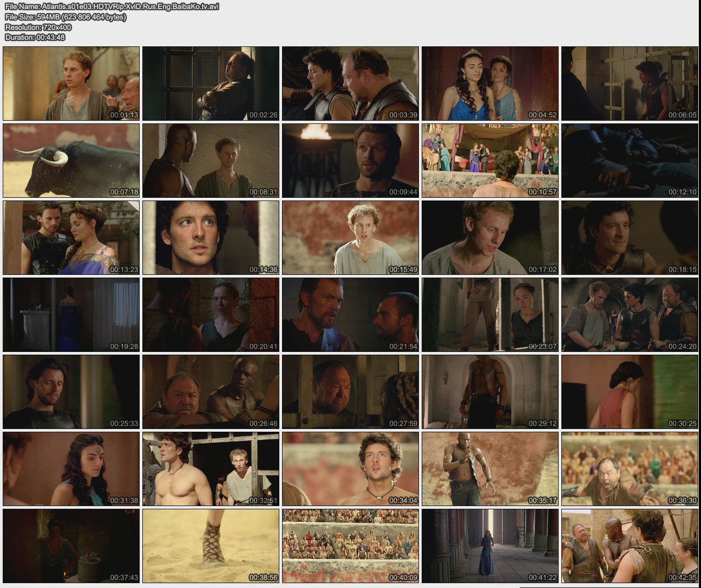701x588 pixels.
Task: Click the File Name text line
Action: click(x=112, y=6)
